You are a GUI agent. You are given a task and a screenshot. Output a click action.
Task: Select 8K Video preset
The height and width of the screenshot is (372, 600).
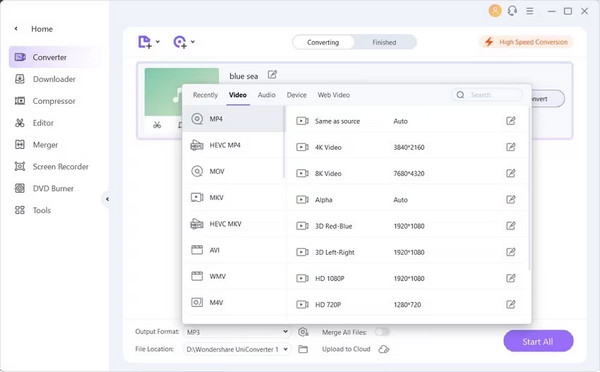tap(406, 173)
